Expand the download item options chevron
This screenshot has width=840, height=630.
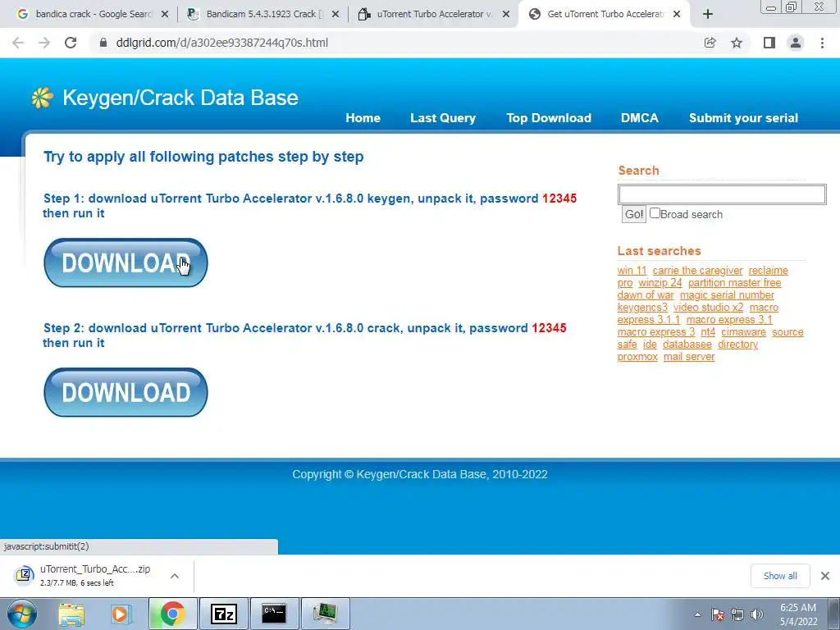click(x=175, y=576)
